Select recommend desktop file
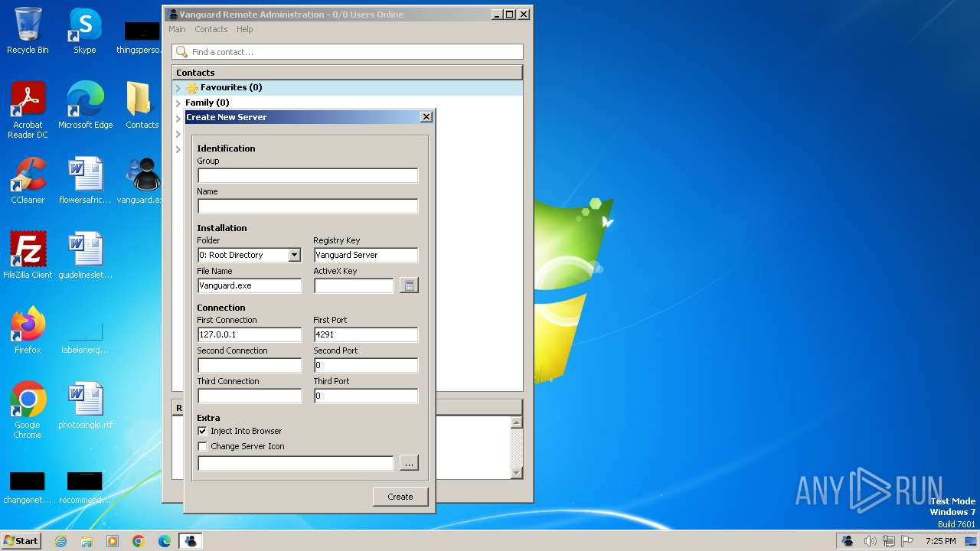This screenshot has height=551, width=980. (x=85, y=487)
